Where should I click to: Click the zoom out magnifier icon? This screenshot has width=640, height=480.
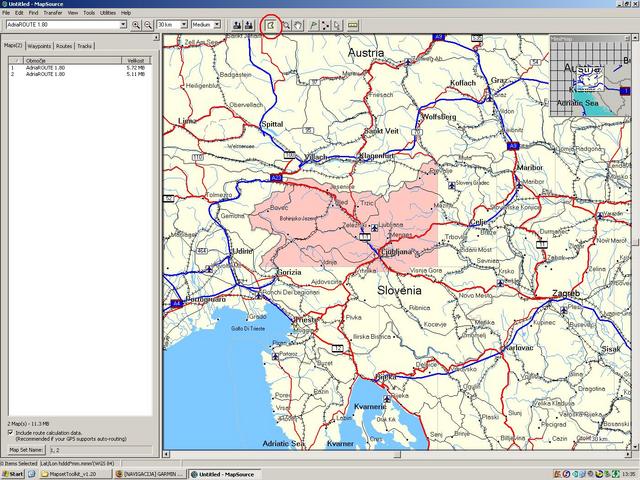point(148,25)
